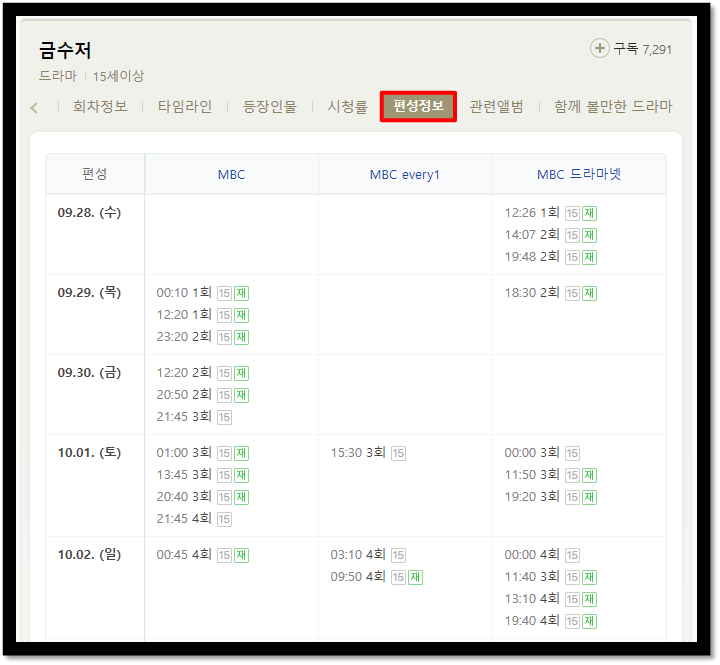Click the 편성 column header
The height and width of the screenshot is (665, 720).
coord(95,174)
